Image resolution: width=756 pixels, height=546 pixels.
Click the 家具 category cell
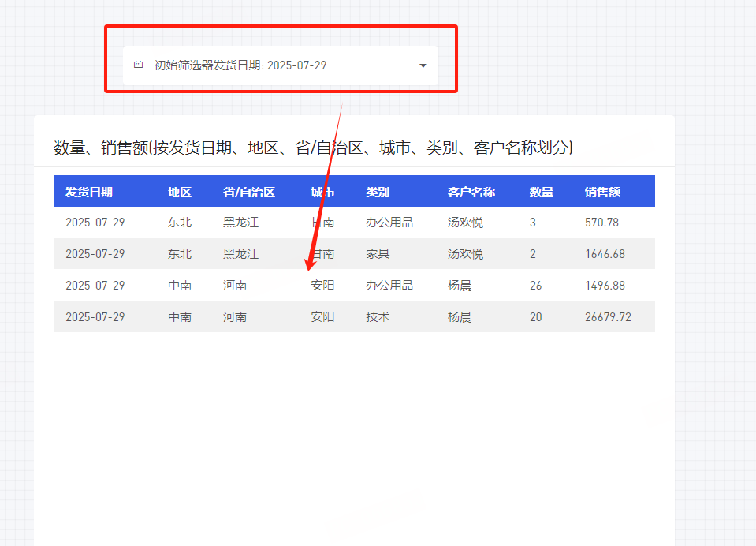point(378,254)
